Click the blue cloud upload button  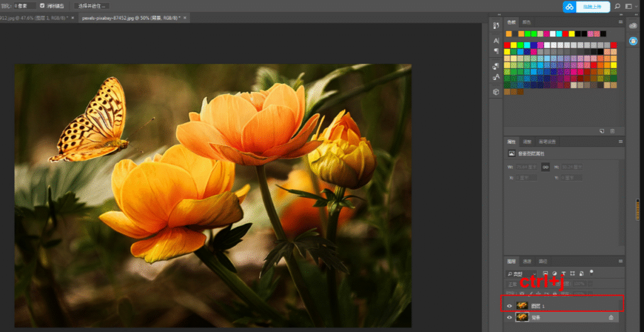click(x=586, y=6)
